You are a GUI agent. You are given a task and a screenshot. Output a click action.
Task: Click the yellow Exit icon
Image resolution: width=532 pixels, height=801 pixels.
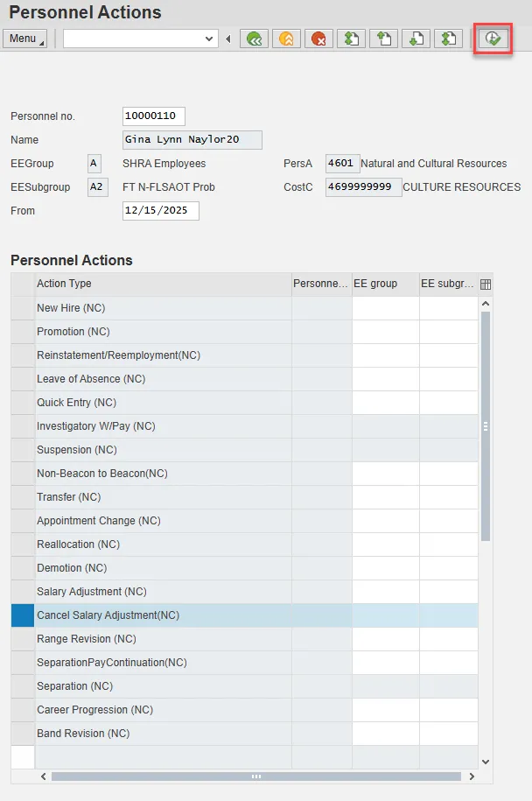(286, 39)
